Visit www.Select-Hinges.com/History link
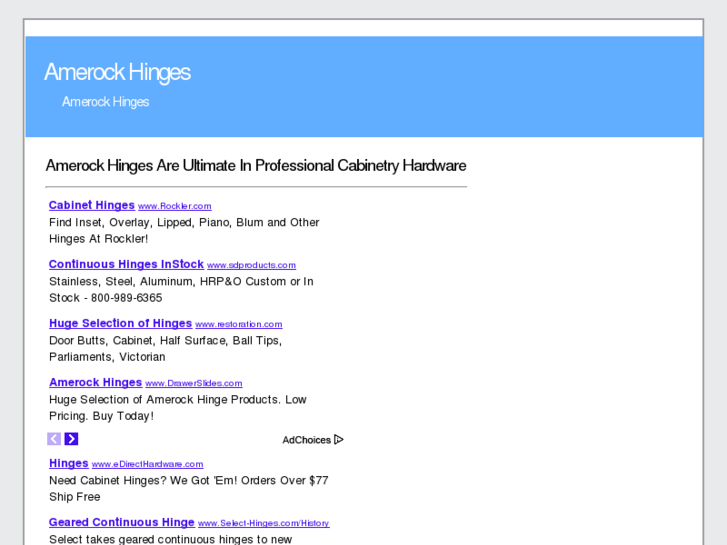The image size is (727, 545). 264,523
